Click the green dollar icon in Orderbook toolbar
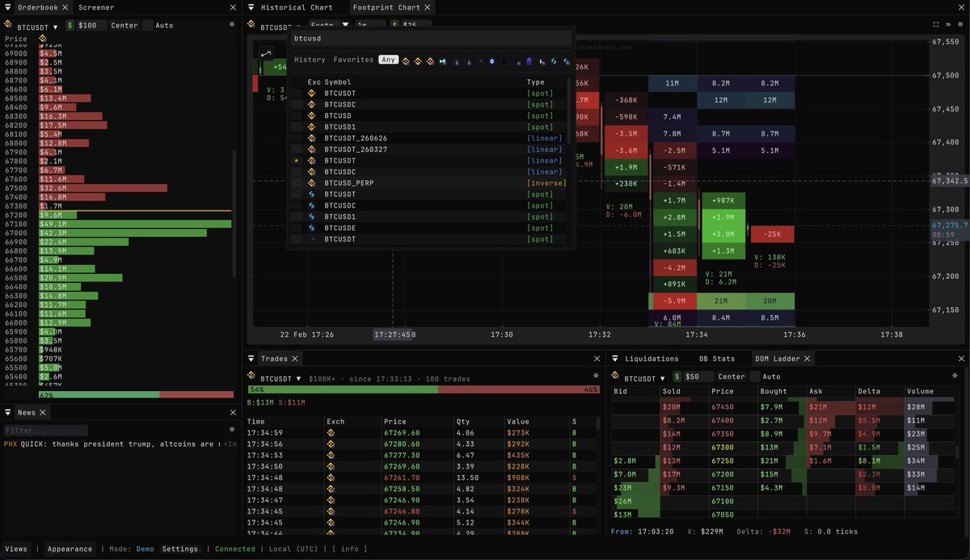 pos(70,25)
